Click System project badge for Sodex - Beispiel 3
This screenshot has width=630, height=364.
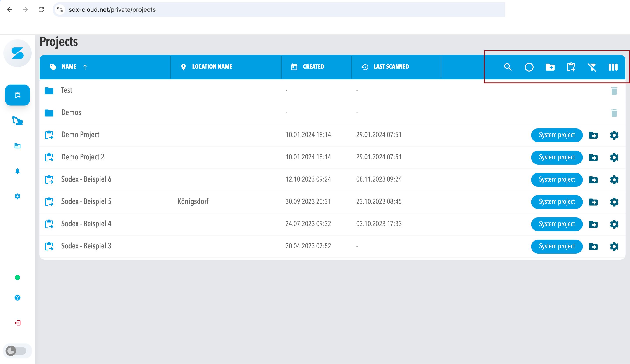click(x=557, y=246)
